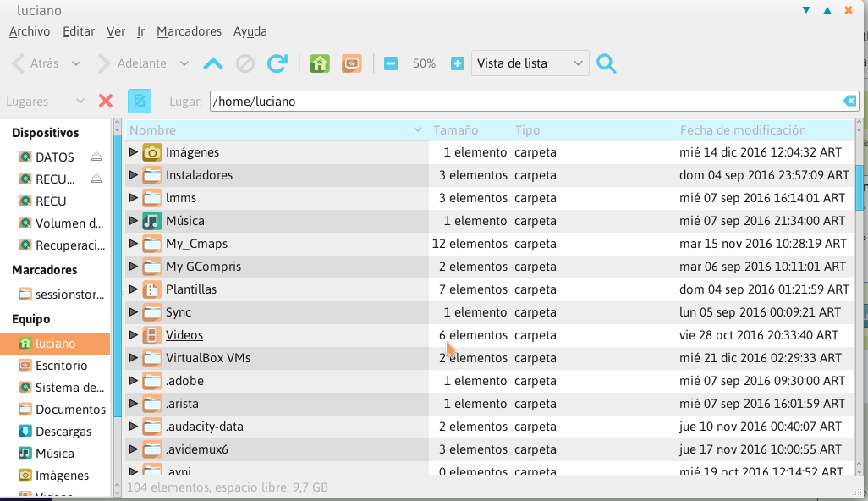This screenshot has width=868, height=501.
Task: Select the .avidemux6 folder
Action: pyautogui.click(x=196, y=449)
